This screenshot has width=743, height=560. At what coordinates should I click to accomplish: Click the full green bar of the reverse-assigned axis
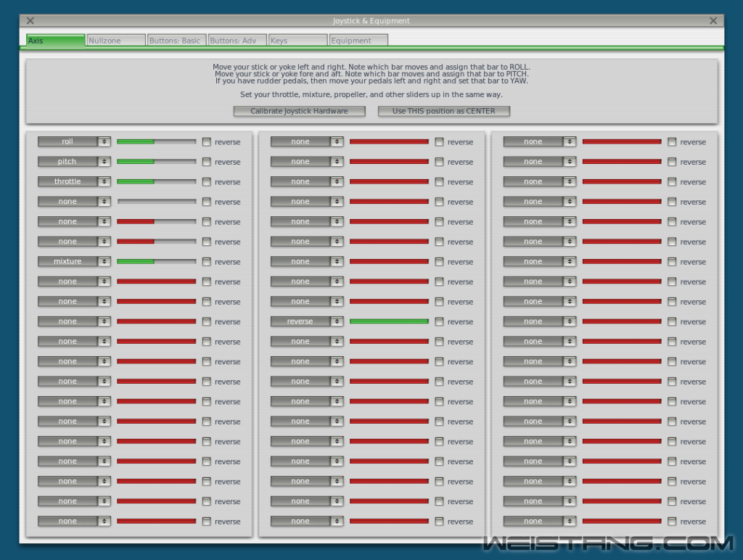pos(389,321)
